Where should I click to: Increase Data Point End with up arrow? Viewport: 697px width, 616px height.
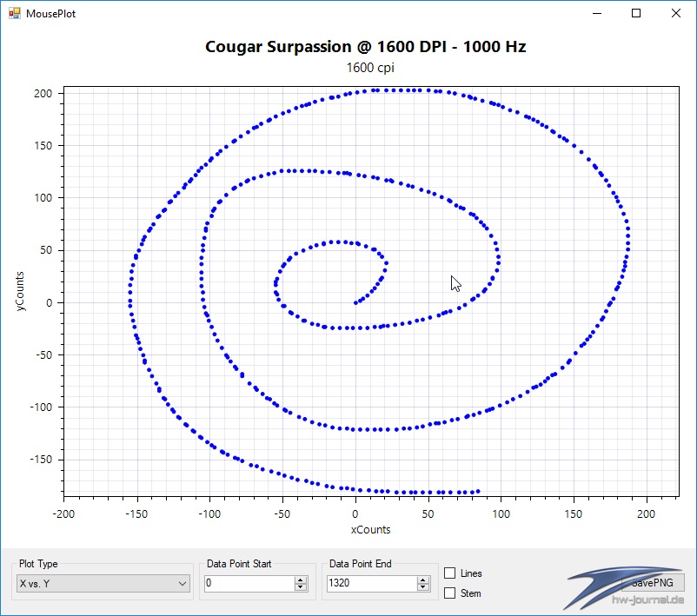coord(423,580)
